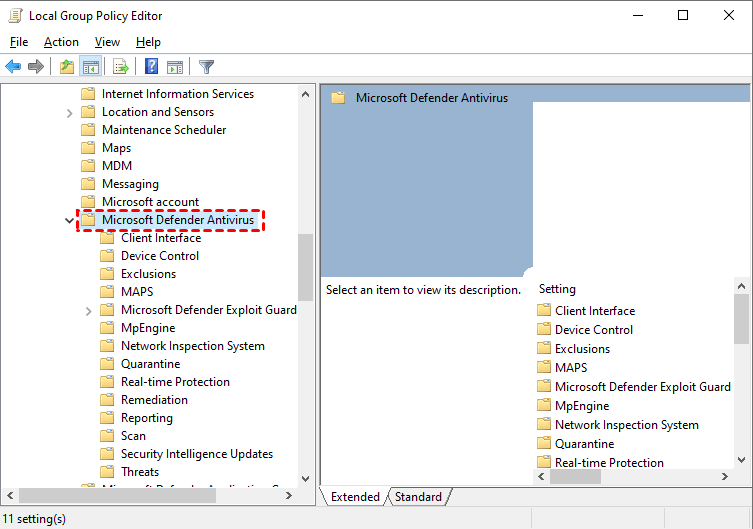Select Maintenance Scheduler in the tree
This screenshot has width=753, height=529.
pos(164,130)
